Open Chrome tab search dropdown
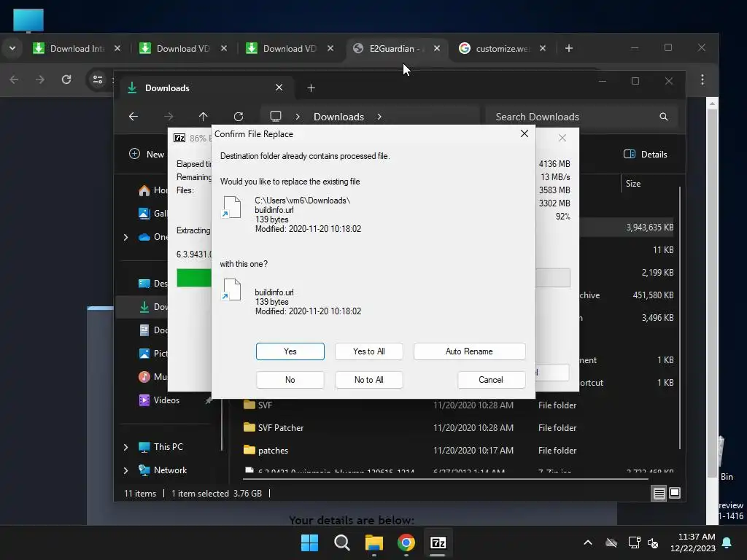 point(12,48)
